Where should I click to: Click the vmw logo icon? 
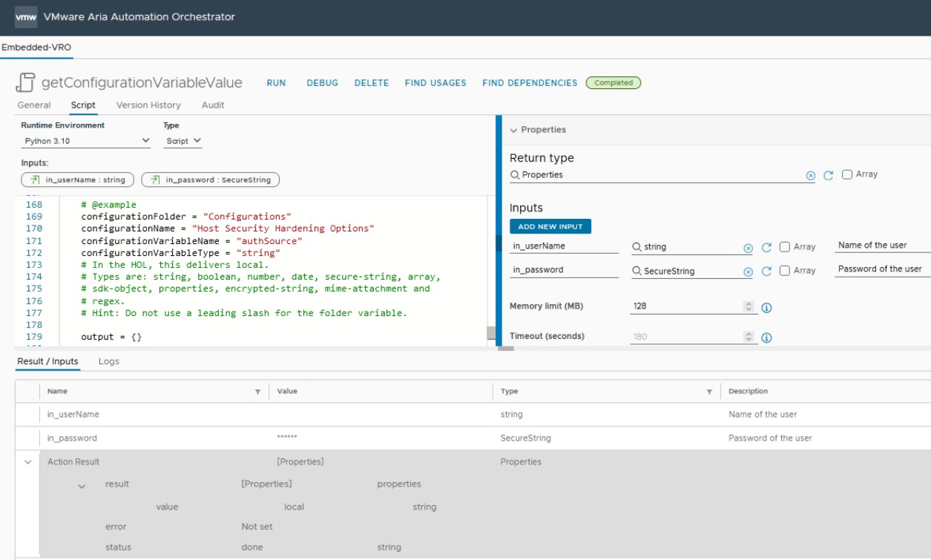(x=26, y=17)
